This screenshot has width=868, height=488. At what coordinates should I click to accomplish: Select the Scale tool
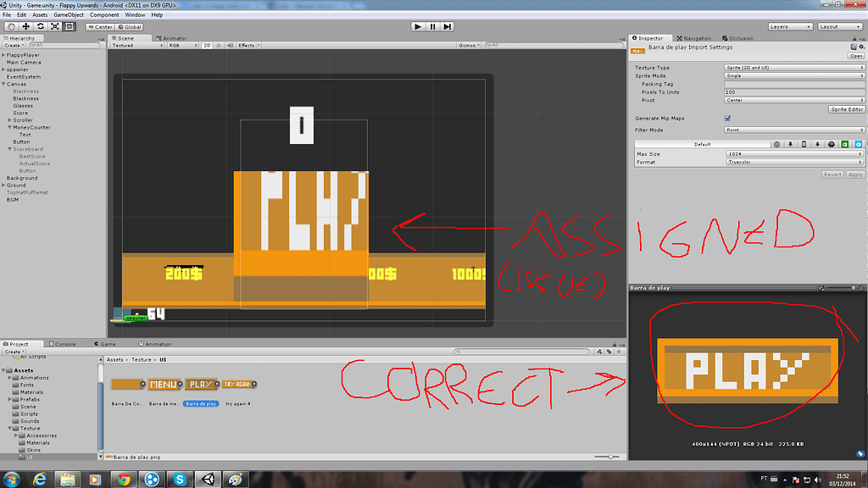click(54, 26)
